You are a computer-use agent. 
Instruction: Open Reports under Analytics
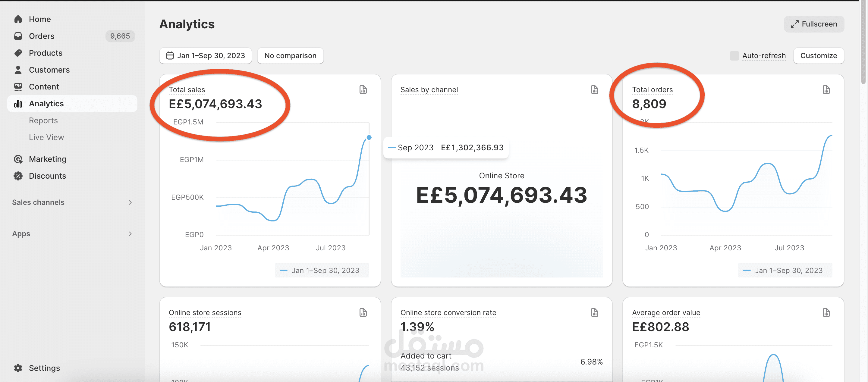click(43, 120)
